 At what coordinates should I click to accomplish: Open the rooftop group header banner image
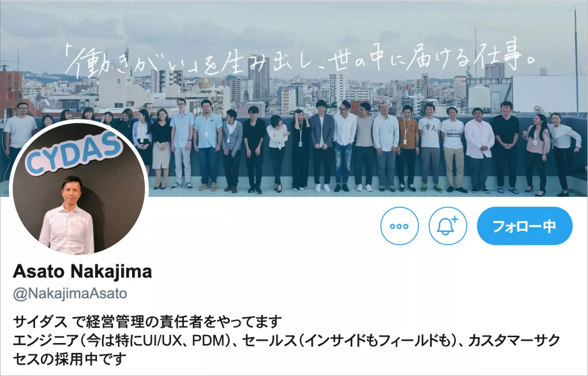294,98
